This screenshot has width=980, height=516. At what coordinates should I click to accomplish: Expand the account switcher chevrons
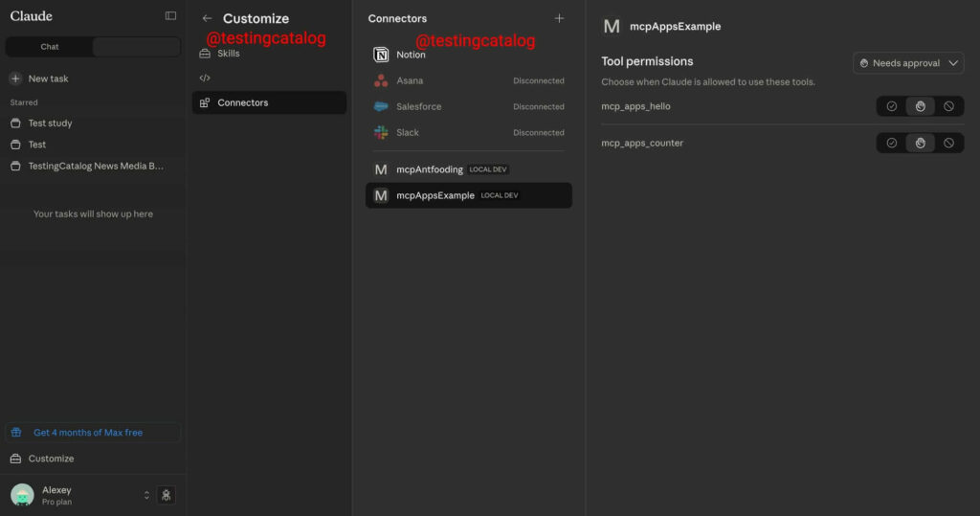(146, 495)
